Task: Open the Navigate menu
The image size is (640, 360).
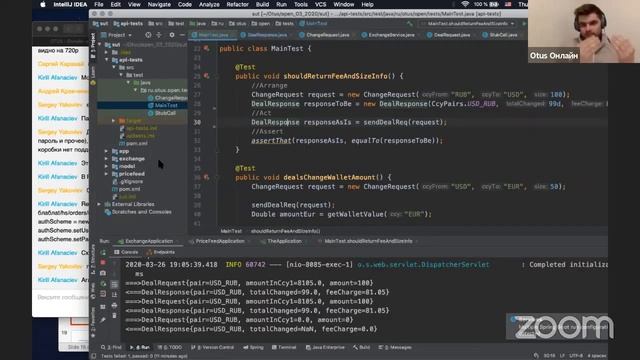Action: point(159,4)
